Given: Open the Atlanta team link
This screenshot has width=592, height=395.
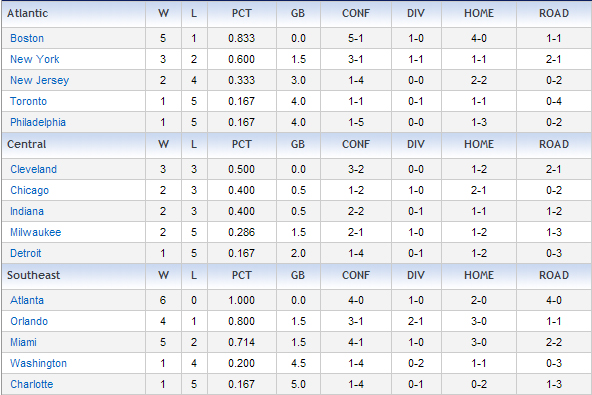Looking at the screenshot, I should 27,300.
